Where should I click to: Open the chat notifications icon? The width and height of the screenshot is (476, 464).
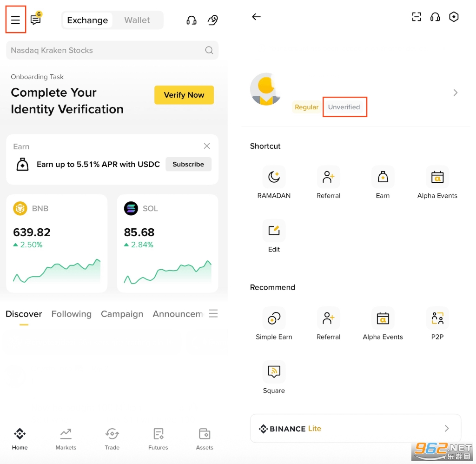tap(35, 20)
